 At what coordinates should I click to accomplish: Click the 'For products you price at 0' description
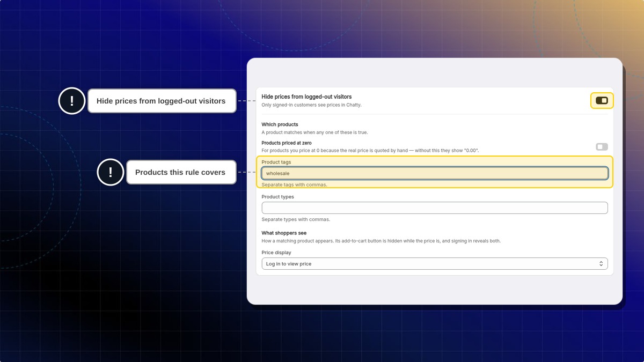pyautogui.click(x=370, y=151)
